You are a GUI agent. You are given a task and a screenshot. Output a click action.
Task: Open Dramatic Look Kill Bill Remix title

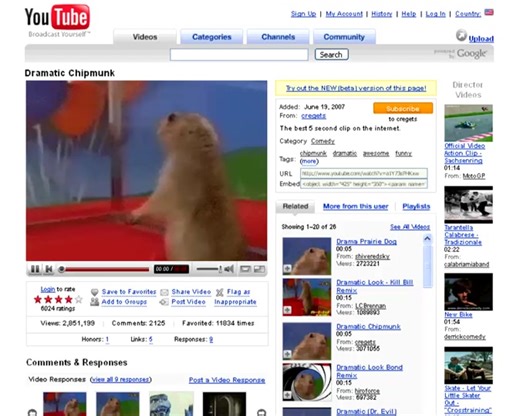click(375, 286)
